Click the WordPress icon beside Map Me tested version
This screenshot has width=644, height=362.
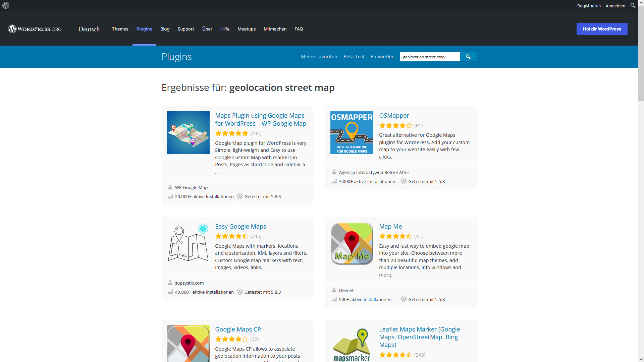pos(404,299)
